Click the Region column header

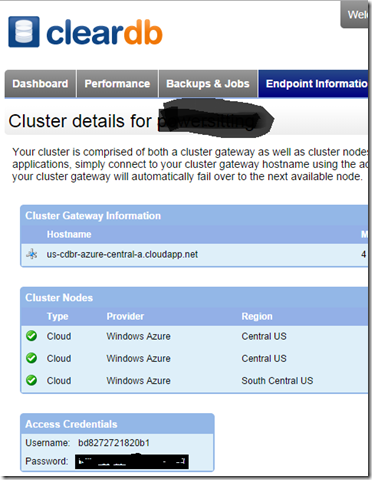(257, 316)
